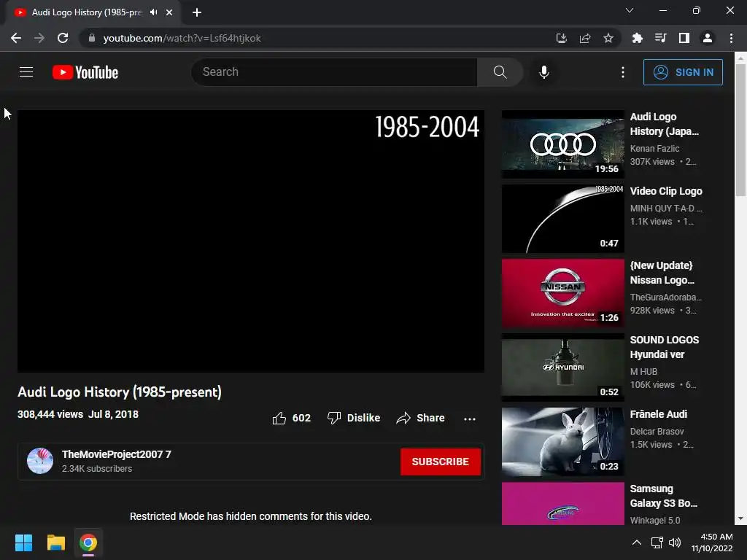Click scrollbar down arrow
Viewport: 747px width, 560px height.
[740, 518]
